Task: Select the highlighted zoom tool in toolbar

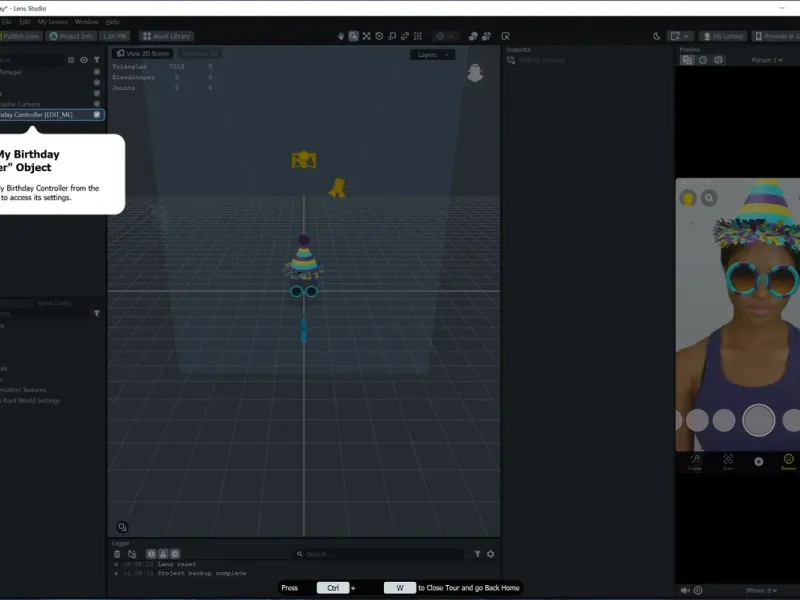Action: coord(354,36)
